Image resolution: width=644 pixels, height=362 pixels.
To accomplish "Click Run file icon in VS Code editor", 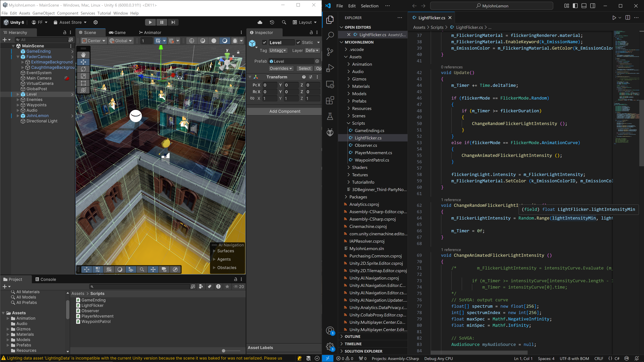I will pyautogui.click(x=614, y=17).
